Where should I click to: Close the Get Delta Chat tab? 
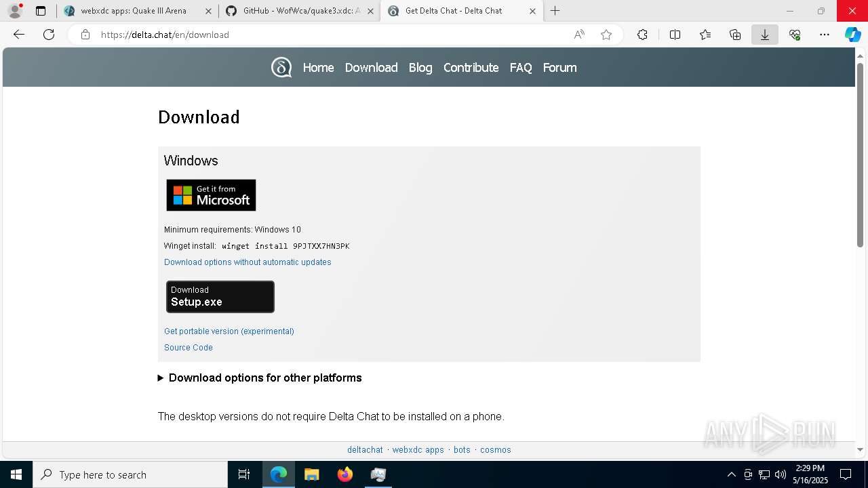(532, 11)
